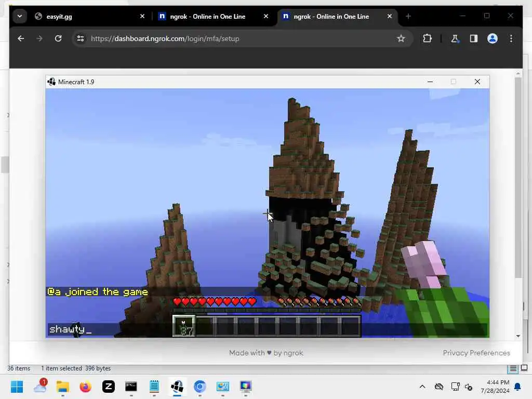Click the scrollbar up arrow

pyautogui.click(x=518, y=73)
